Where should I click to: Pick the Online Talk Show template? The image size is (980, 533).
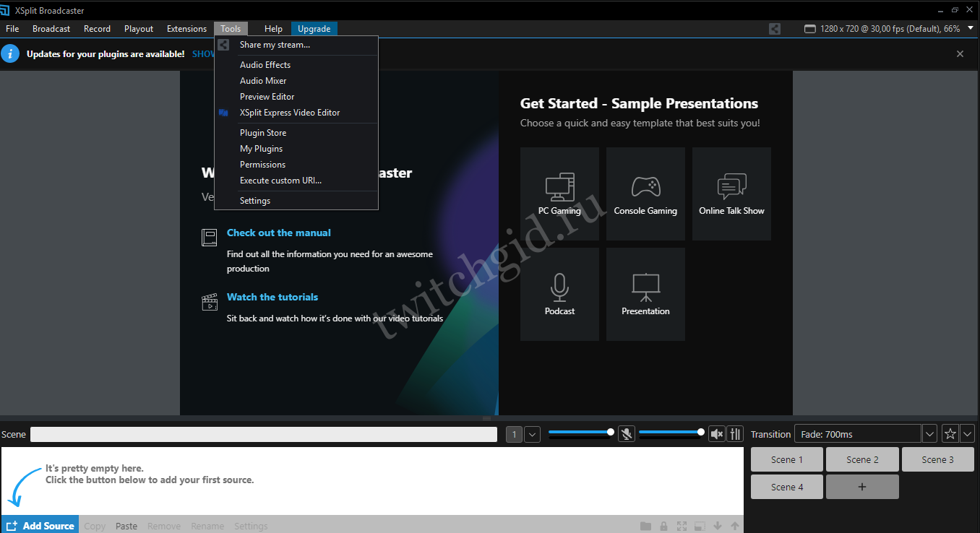pyautogui.click(x=731, y=194)
